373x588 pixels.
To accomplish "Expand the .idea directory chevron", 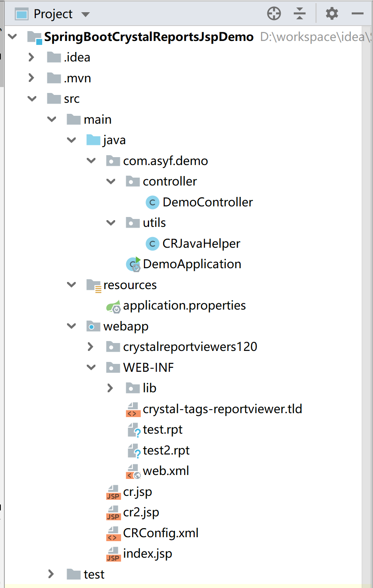I will [x=32, y=57].
